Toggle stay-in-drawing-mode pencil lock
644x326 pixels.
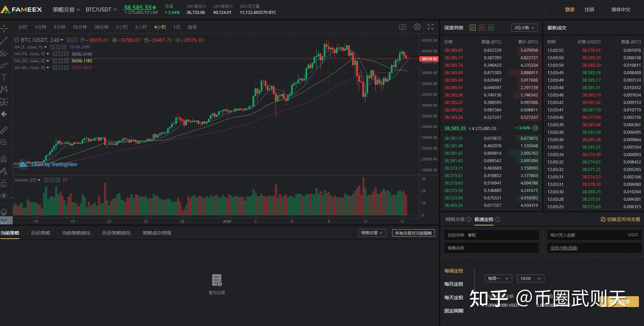pyautogui.click(x=4, y=171)
